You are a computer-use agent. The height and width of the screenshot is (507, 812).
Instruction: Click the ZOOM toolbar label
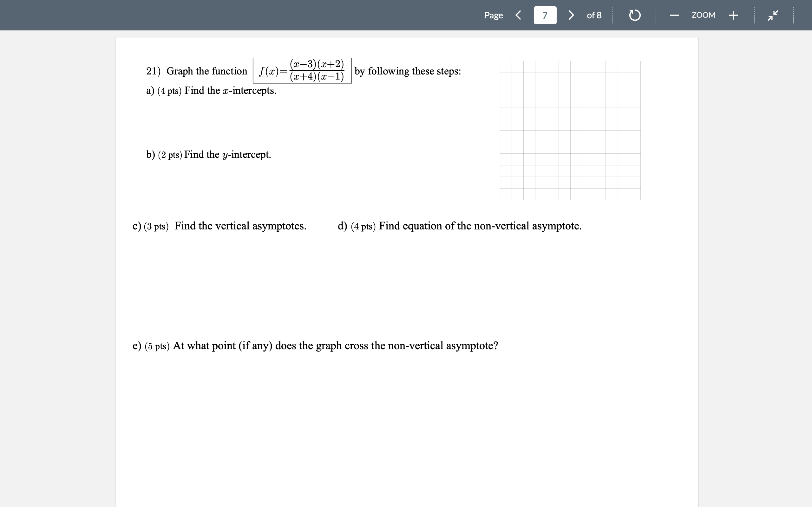tap(704, 15)
